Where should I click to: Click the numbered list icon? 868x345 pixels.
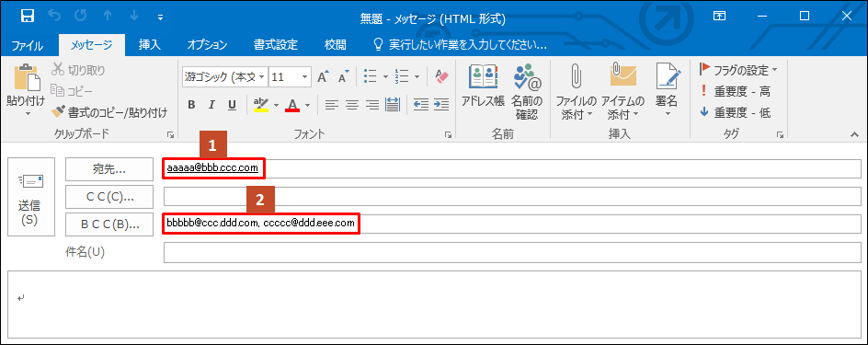tap(402, 76)
